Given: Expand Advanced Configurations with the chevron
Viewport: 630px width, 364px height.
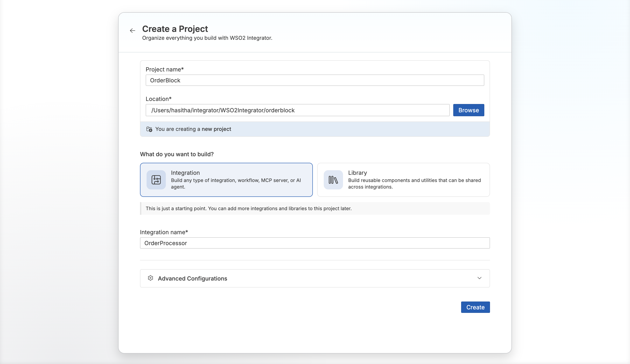Looking at the screenshot, I should click(x=479, y=278).
